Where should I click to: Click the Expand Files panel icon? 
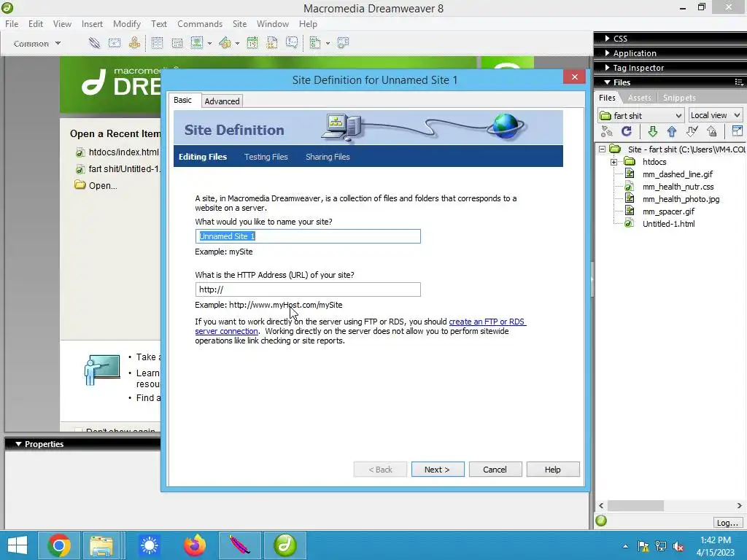(737, 131)
